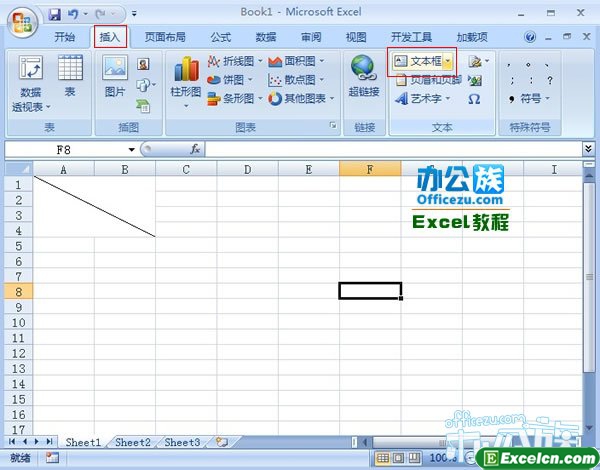Open the Excel help question mark
The height and width of the screenshot is (470, 600).
[530, 37]
